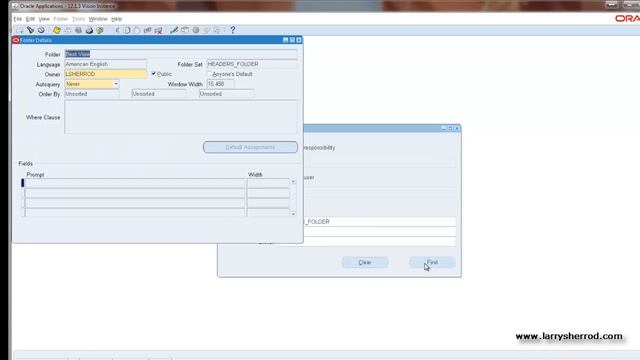The width and height of the screenshot is (640, 360).
Task: Click the Print toolbar icon
Action: click(x=89, y=30)
